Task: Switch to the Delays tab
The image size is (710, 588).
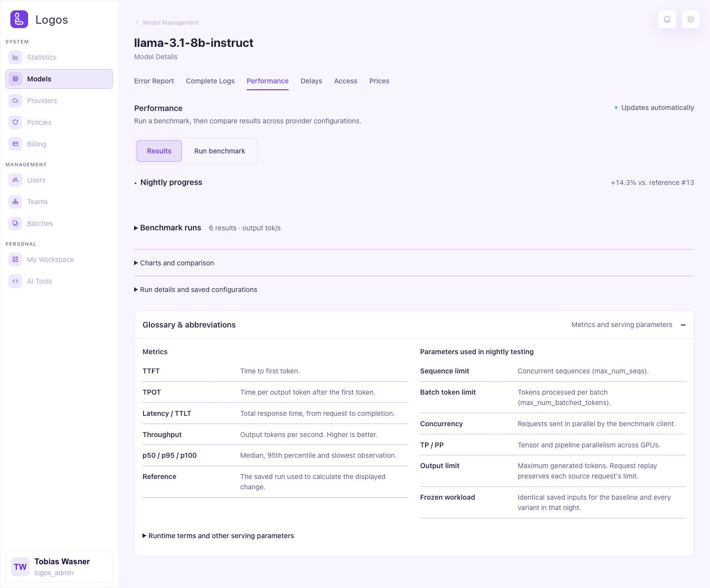Action: coord(311,81)
